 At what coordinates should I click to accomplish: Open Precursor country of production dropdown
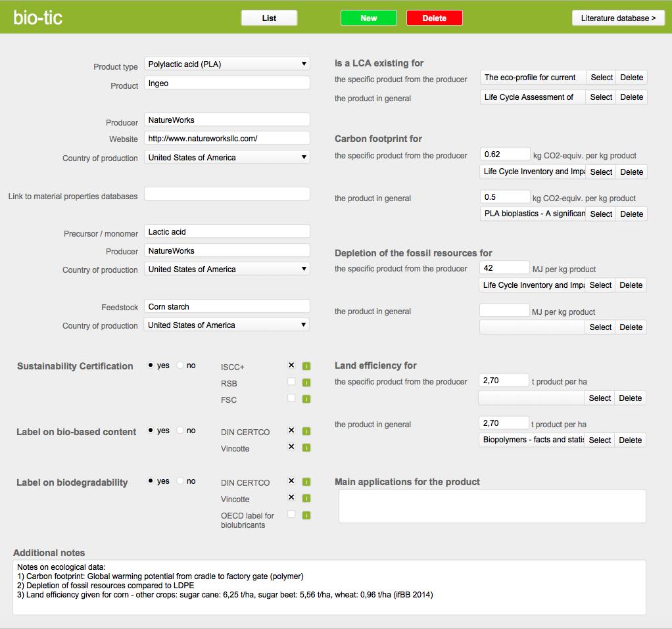pos(227,269)
